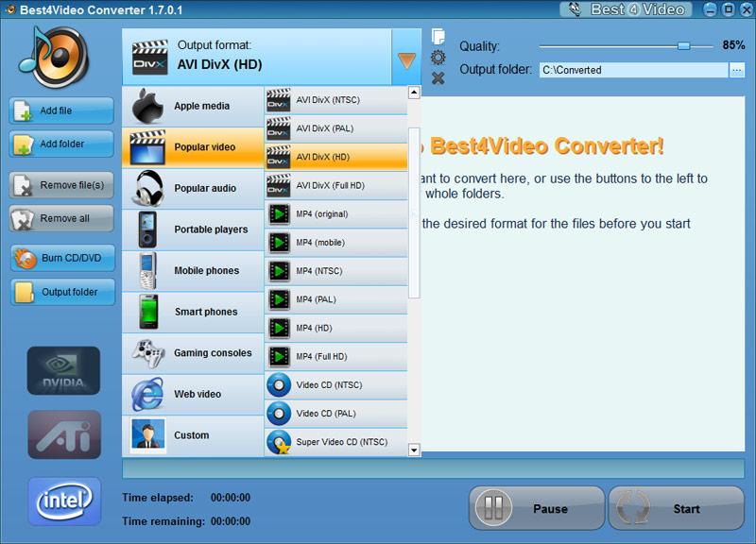Click the format list scroll up arrow
Screen dimensions: 756x544
(x=414, y=93)
